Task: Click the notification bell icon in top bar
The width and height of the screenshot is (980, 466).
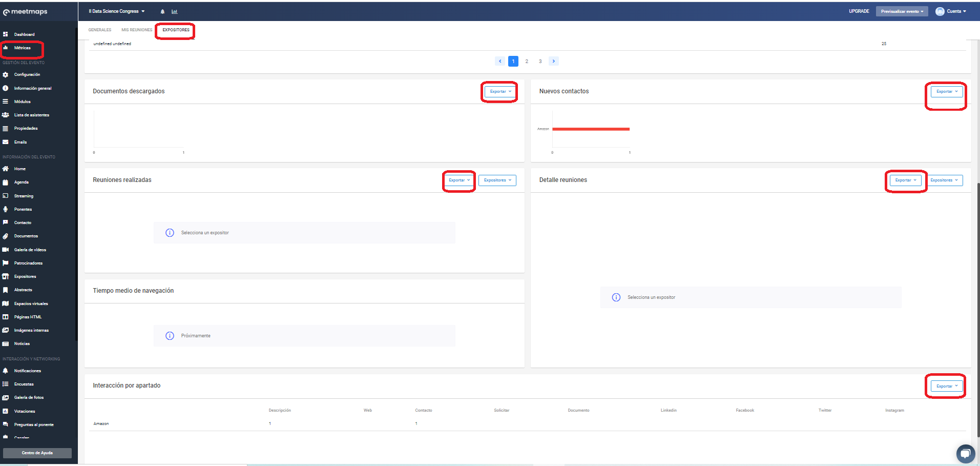Action: click(162, 11)
